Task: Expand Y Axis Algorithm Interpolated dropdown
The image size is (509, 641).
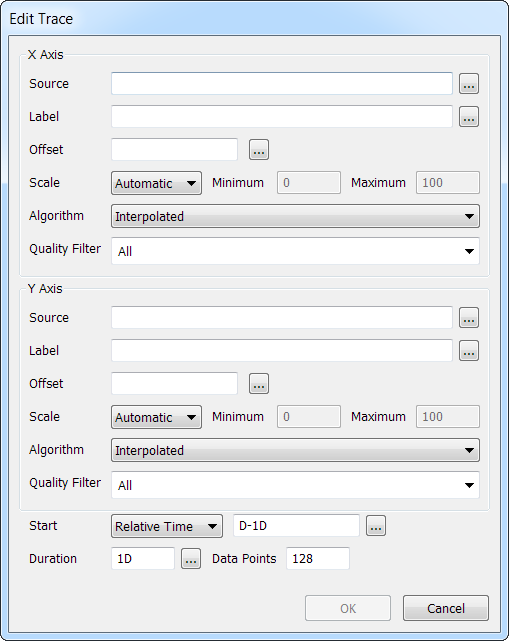Action: coord(295,450)
